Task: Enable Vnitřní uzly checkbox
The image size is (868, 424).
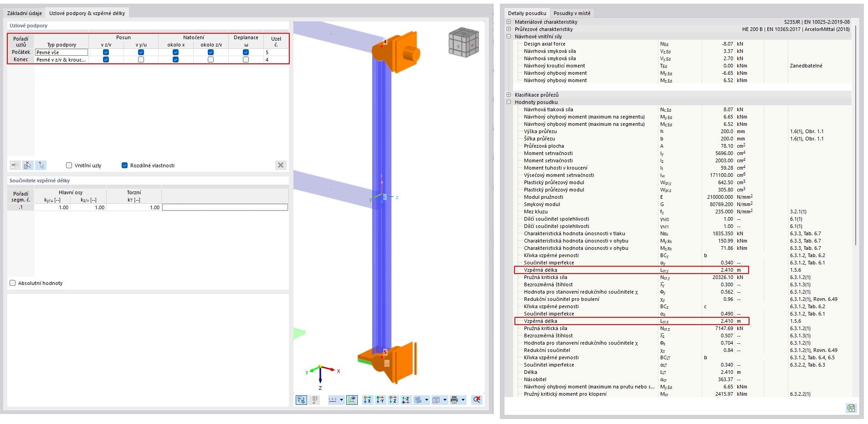Action: point(69,165)
